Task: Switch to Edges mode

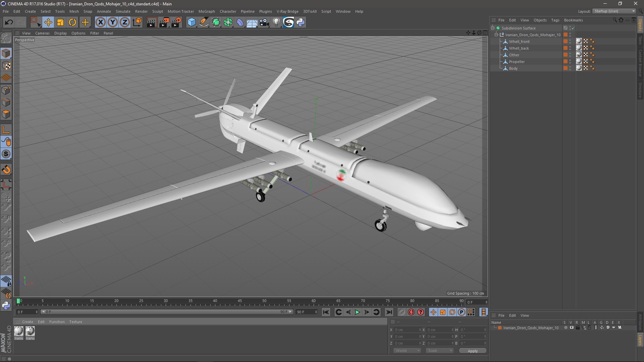Action: [6, 102]
